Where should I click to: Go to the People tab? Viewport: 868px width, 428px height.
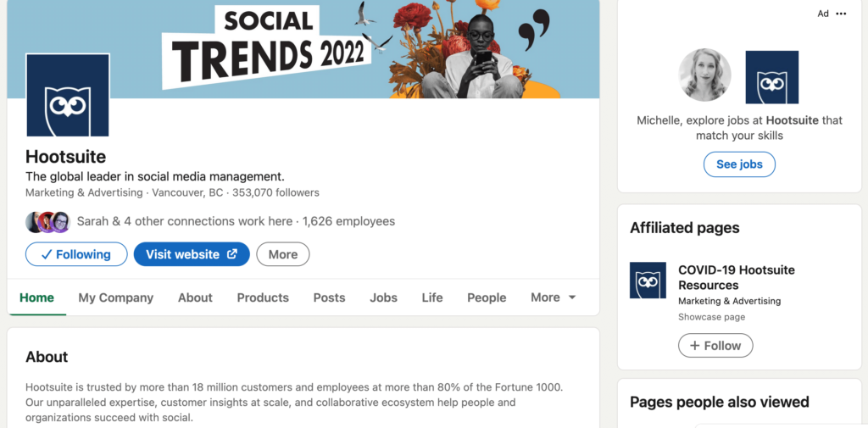point(487,297)
